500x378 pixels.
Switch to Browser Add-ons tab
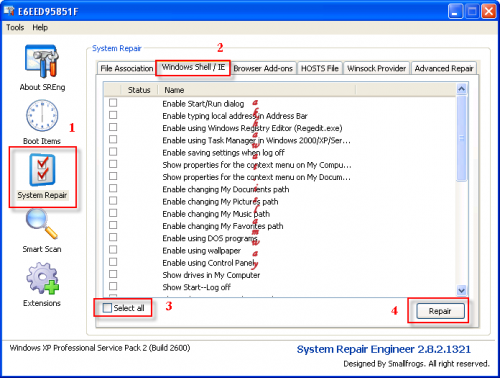pyautogui.click(x=263, y=68)
